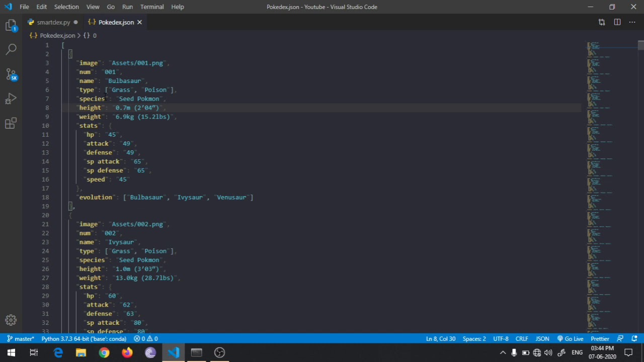Show errors and warnings count panel
Screen dimensions: 644x362
click(146, 339)
